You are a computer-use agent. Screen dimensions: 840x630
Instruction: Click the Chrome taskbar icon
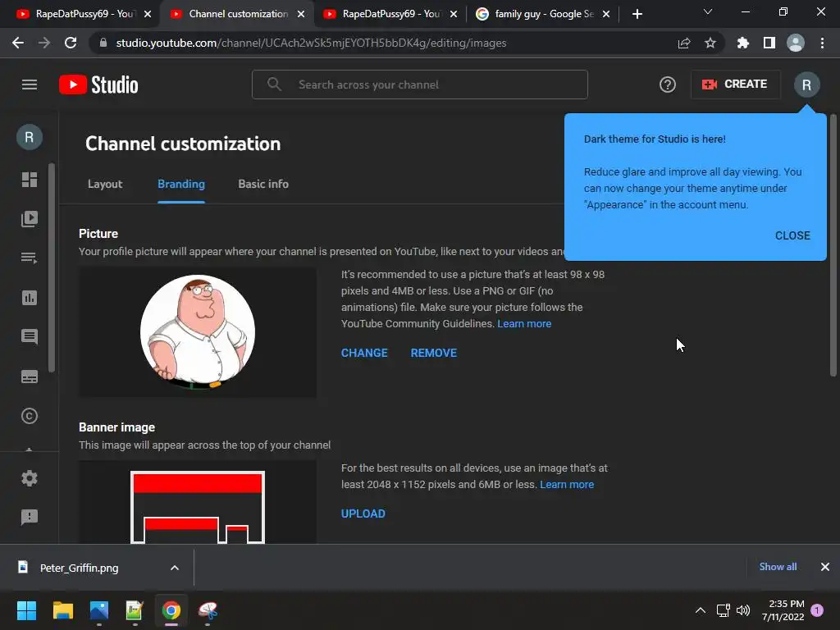point(171,610)
